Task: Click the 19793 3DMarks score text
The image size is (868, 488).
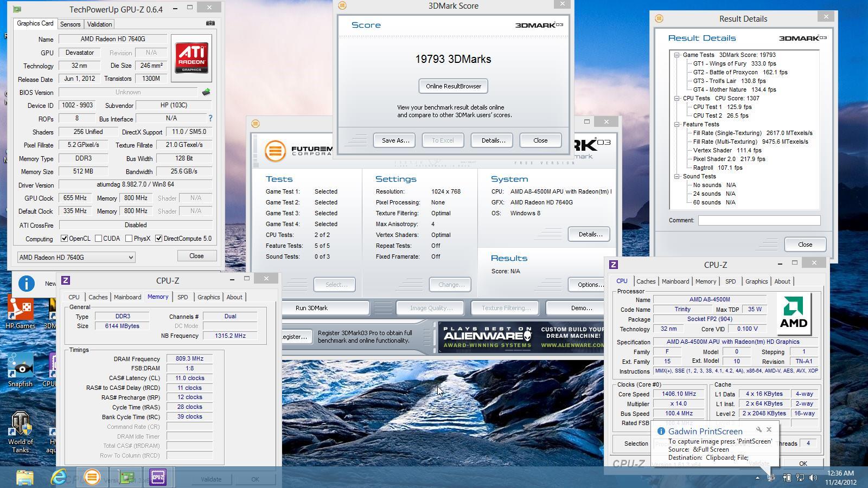Action: 453,59
